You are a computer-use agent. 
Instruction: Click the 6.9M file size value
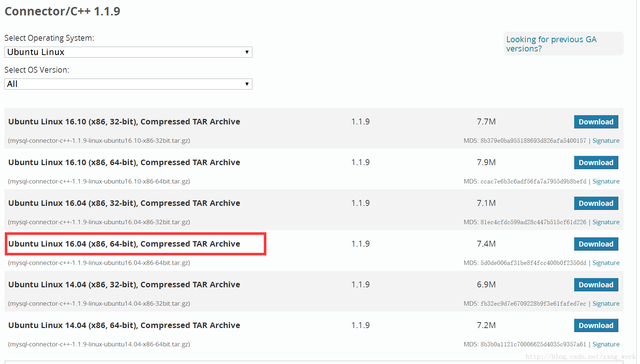coord(486,285)
